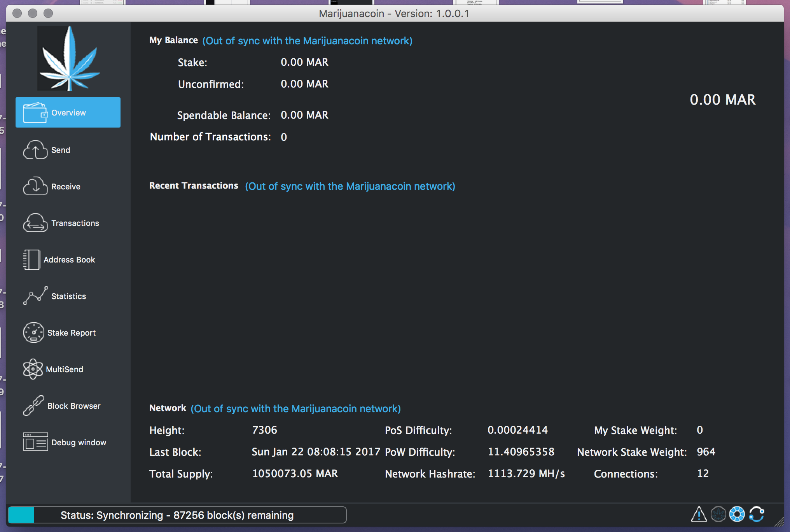Close the Marijuanacoin window
790x532 pixels.
[x=17, y=13]
